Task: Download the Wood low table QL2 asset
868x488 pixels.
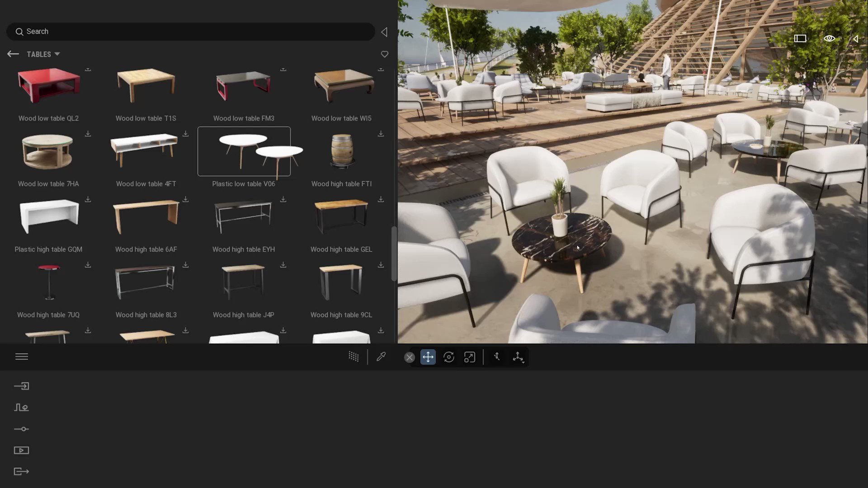Action: pyautogui.click(x=88, y=69)
